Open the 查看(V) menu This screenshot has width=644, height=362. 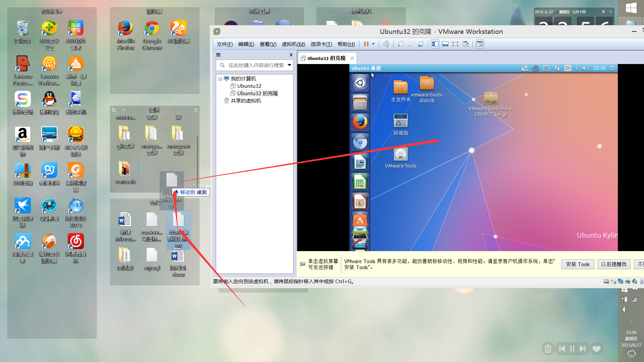268,44
